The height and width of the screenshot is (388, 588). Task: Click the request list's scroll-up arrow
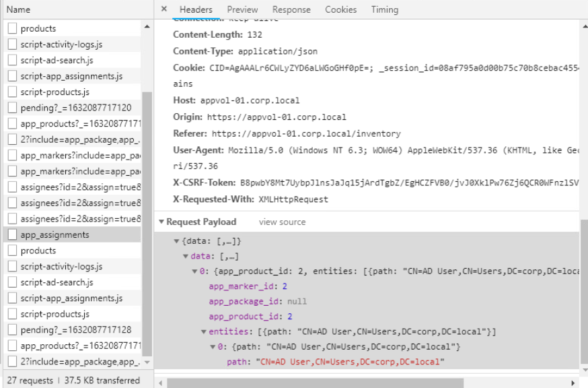[147, 27]
